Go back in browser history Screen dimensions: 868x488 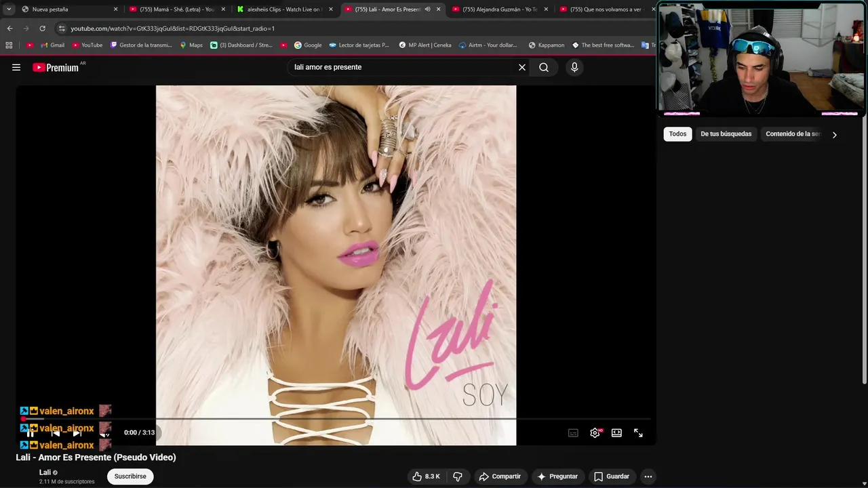coord(9,28)
